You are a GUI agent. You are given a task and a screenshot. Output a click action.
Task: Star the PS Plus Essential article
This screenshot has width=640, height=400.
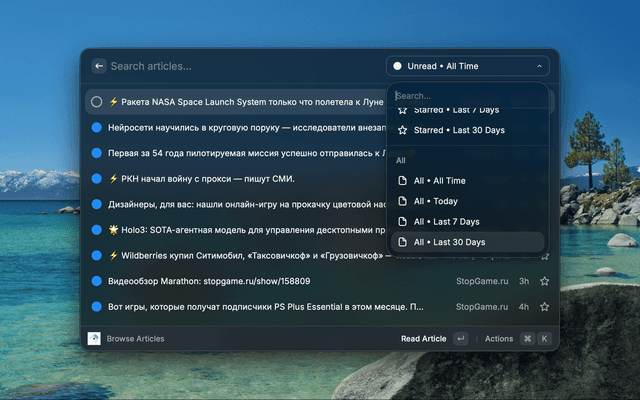545,307
